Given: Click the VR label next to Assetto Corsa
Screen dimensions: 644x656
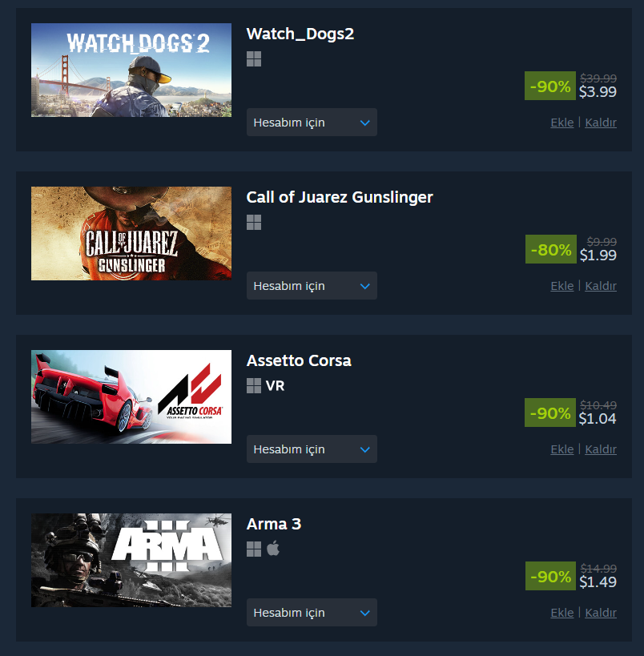Looking at the screenshot, I should 275,386.
